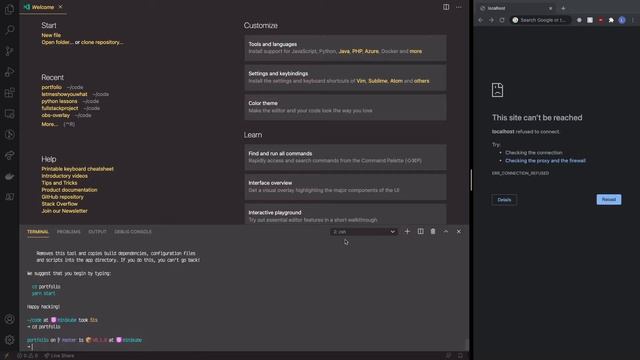Open editor More Actions ellipsis

click(x=459, y=7)
